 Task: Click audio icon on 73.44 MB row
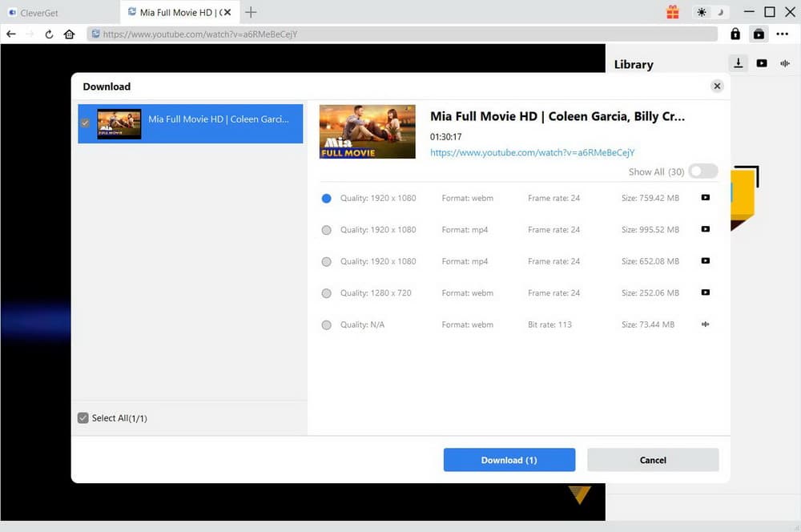tap(706, 324)
